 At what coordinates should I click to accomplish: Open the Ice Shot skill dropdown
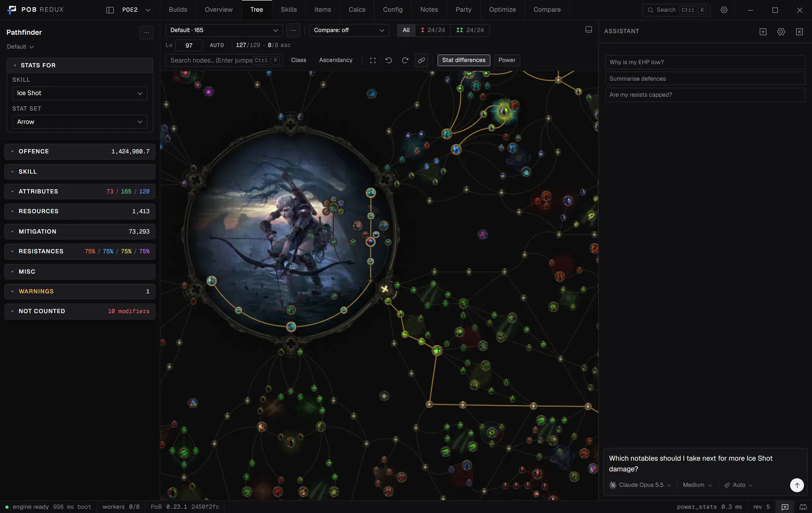tap(79, 93)
